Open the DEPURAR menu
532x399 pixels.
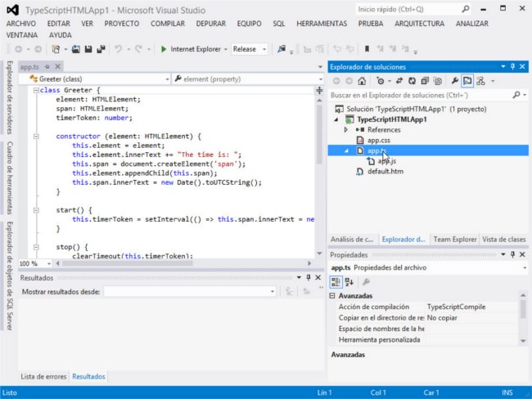[x=210, y=24]
